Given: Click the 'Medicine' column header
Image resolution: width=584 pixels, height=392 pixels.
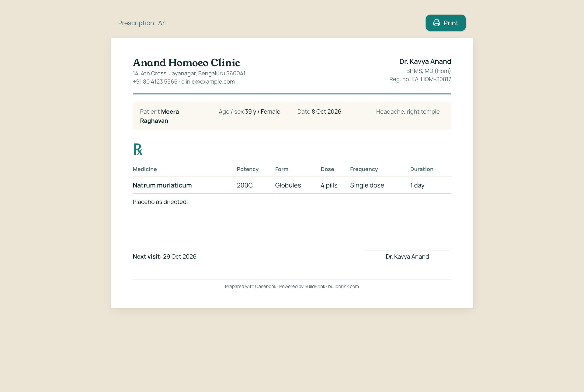Looking at the screenshot, I should coord(145,169).
